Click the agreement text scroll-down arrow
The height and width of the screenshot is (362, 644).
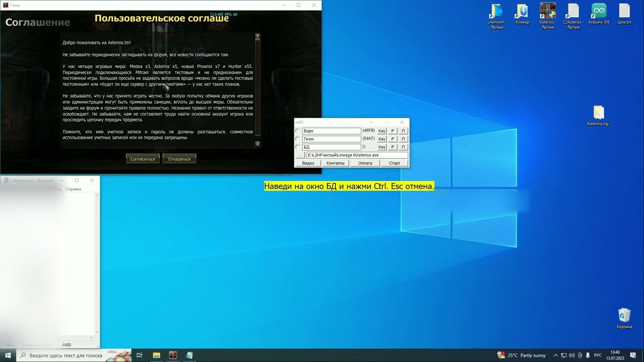pos(258,144)
